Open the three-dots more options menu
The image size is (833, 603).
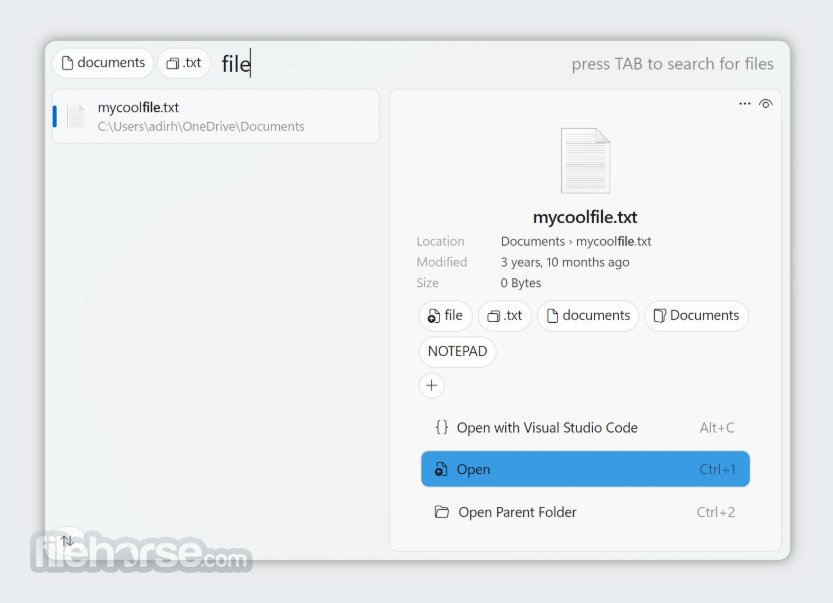pyautogui.click(x=745, y=104)
